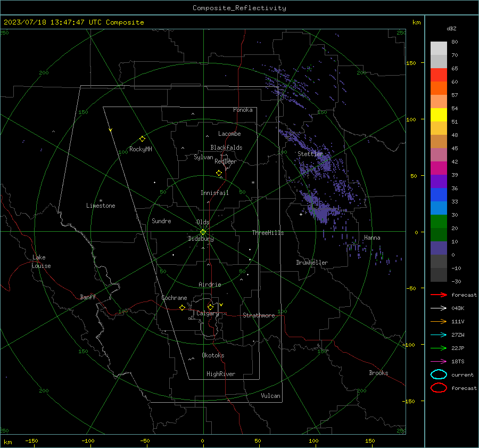Screen dimensions: 479x448
Task: Click the RedDeer city label
Action: click(226, 161)
